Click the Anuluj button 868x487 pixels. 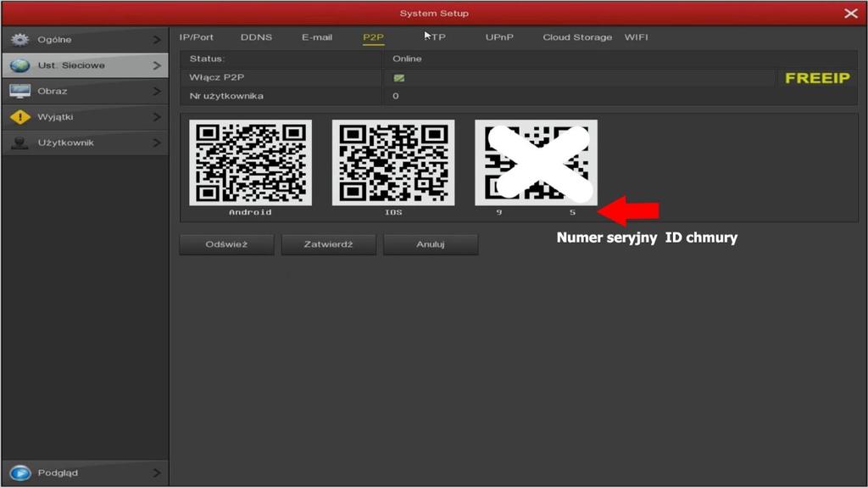(x=430, y=244)
